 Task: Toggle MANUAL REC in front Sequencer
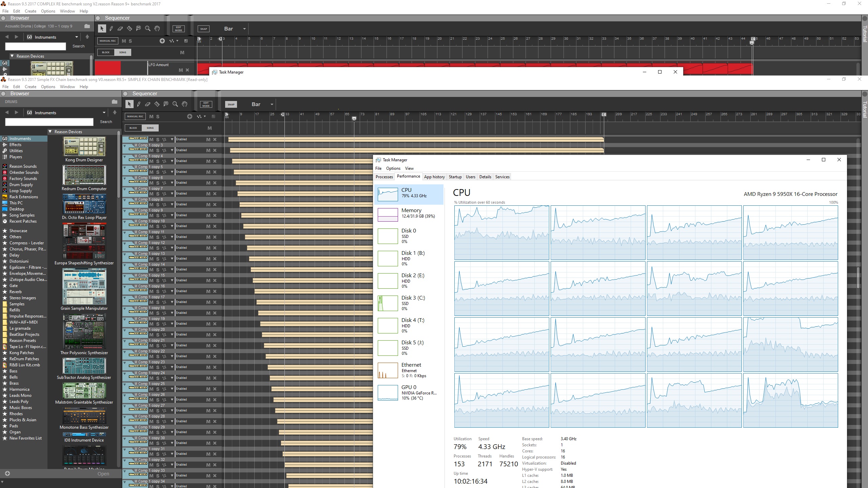[135, 116]
